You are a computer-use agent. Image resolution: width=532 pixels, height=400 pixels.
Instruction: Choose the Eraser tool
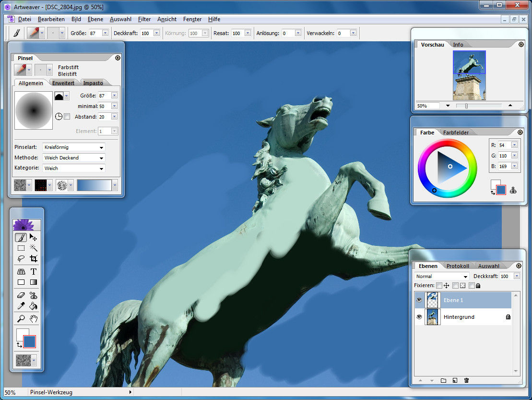[21, 295]
